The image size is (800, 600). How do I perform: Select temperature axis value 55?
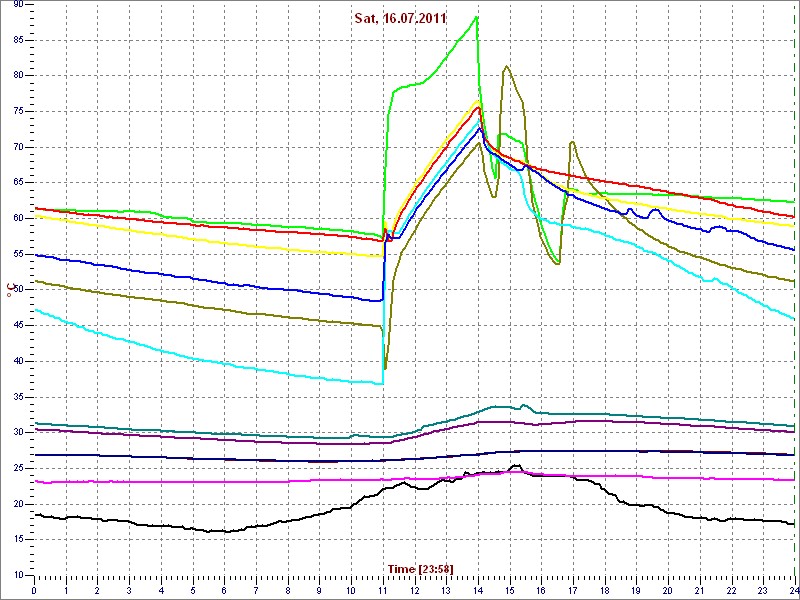tap(18, 254)
